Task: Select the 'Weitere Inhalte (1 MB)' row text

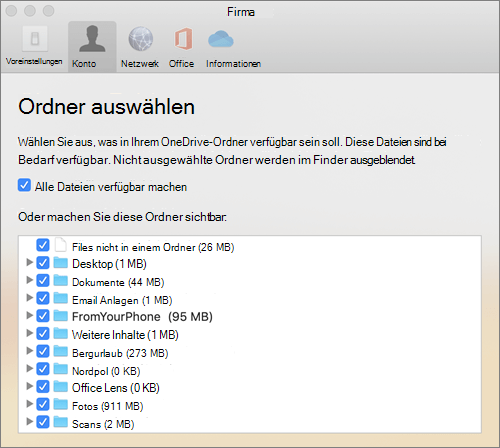Action: pos(125,335)
